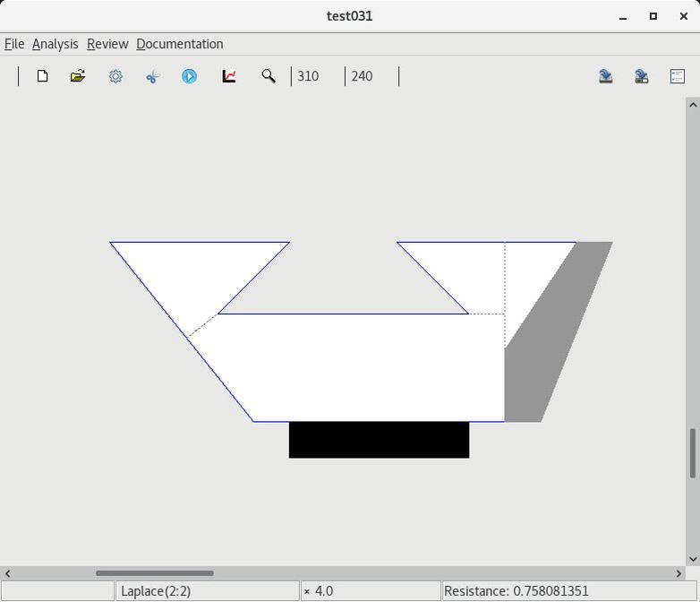The width and height of the screenshot is (700, 602).
Task: Click the list panel icon at far right
Action: click(x=678, y=76)
